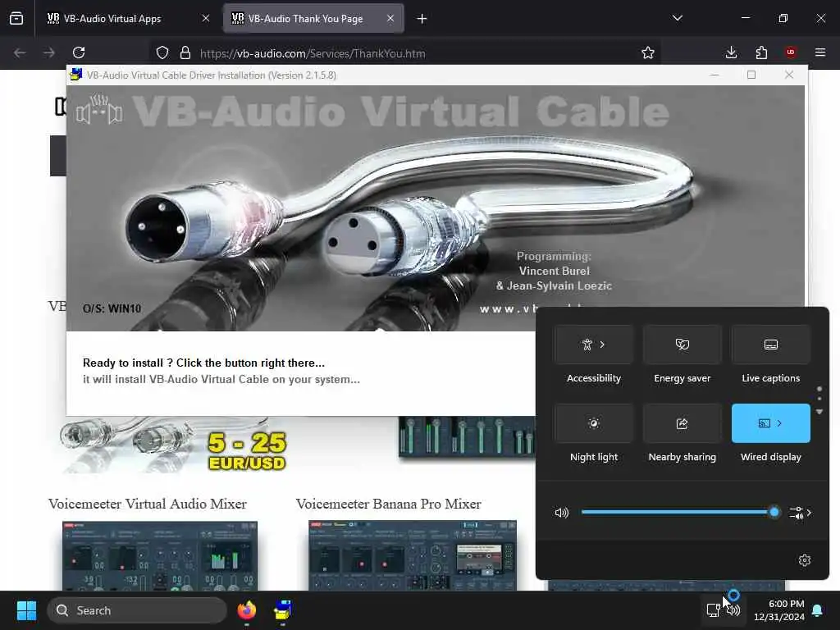The height and width of the screenshot is (630, 840).
Task: Toggle Night light quick setting
Action: pyautogui.click(x=594, y=423)
